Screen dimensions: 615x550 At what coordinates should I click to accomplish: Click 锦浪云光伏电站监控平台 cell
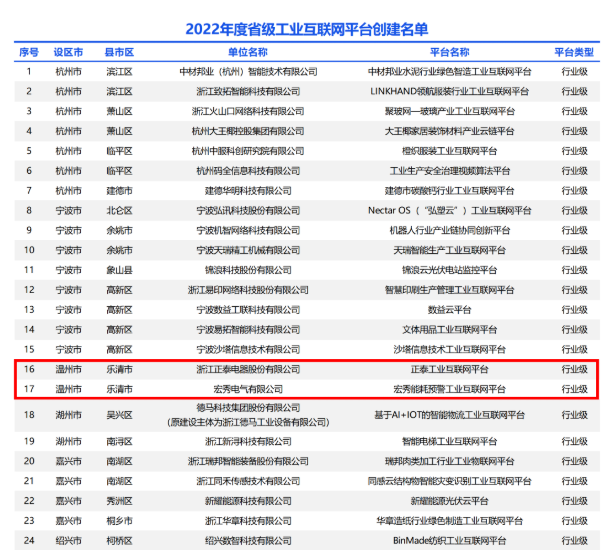point(449,270)
